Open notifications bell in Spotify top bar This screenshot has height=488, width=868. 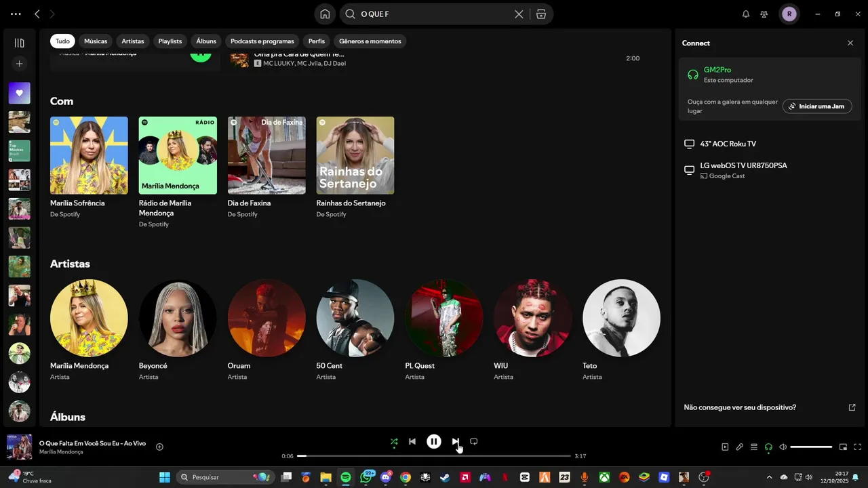(746, 14)
